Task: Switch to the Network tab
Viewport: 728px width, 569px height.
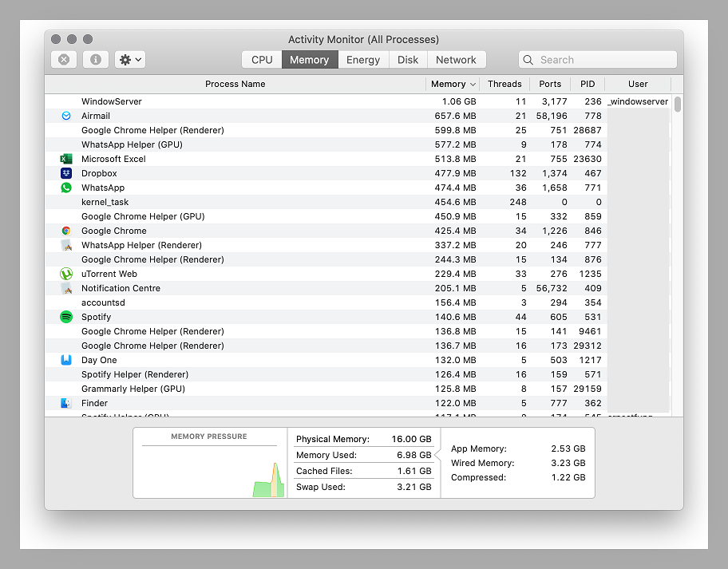Action: coord(457,59)
